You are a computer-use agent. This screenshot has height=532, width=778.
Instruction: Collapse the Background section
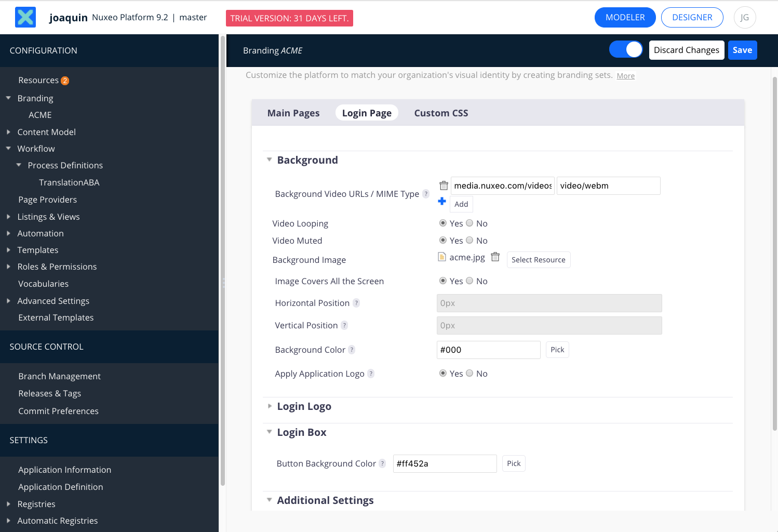pos(269,159)
